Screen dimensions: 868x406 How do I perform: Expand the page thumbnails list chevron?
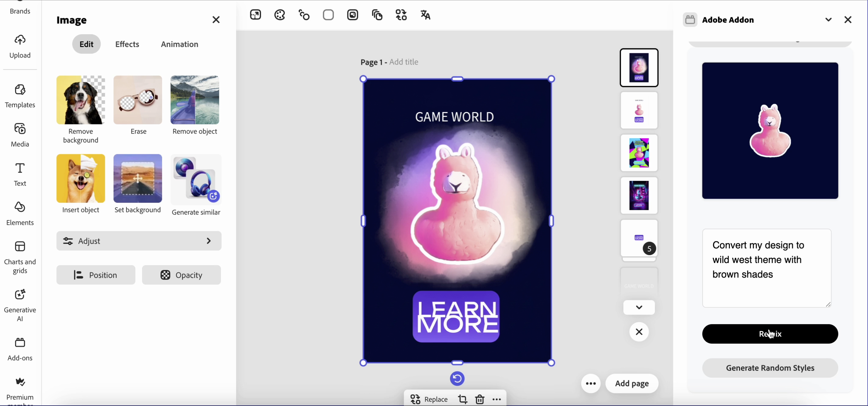pos(639,307)
